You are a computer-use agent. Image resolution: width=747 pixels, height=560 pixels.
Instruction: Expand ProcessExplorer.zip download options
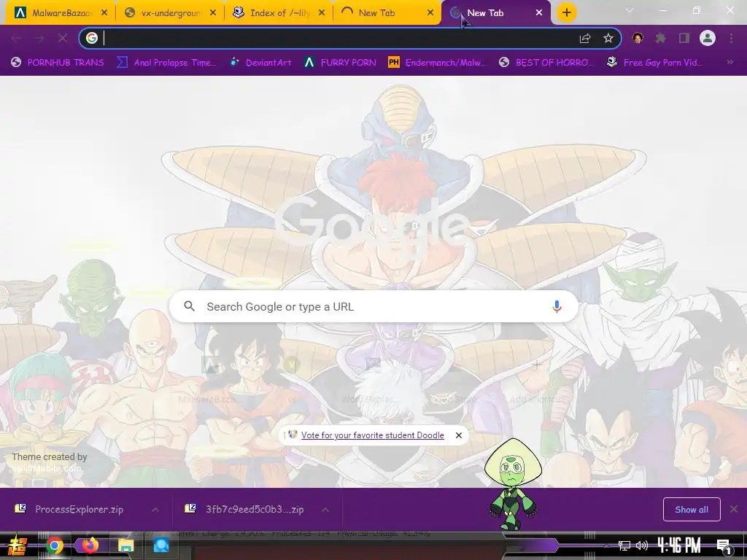[x=155, y=510]
